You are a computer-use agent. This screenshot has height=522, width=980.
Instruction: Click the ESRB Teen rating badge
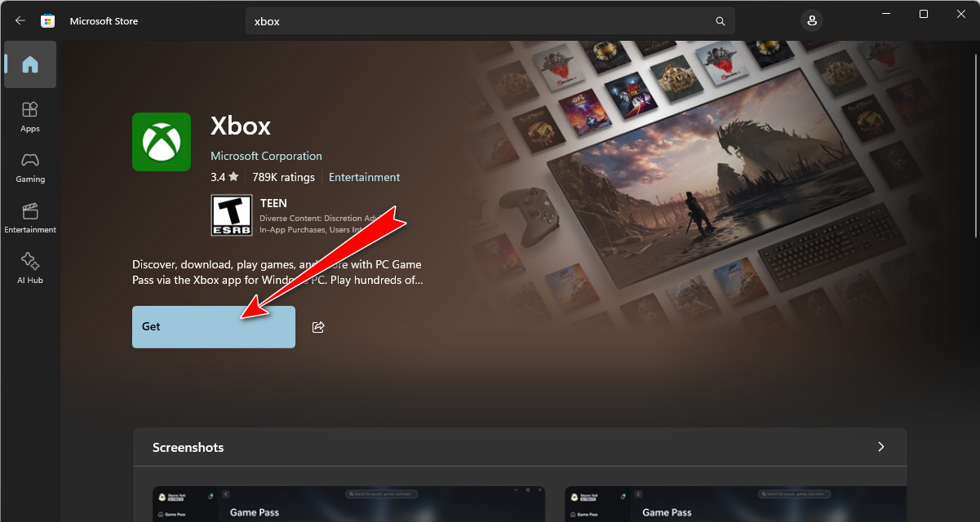pyautogui.click(x=232, y=215)
